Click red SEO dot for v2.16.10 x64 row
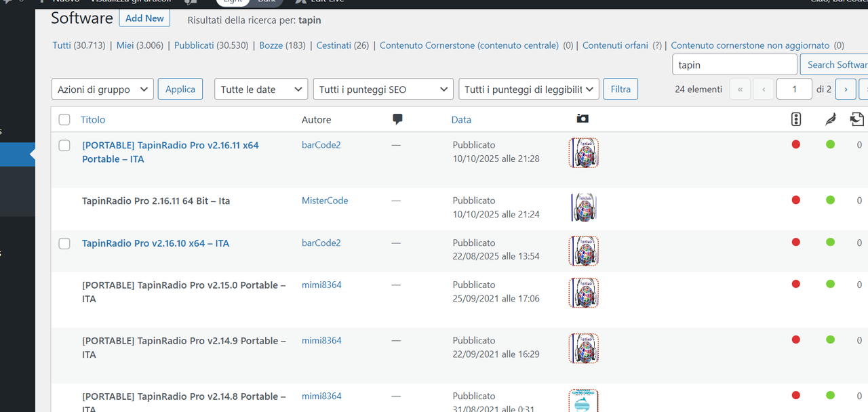Viewport: 868px width, 412px height. point(796,242)
